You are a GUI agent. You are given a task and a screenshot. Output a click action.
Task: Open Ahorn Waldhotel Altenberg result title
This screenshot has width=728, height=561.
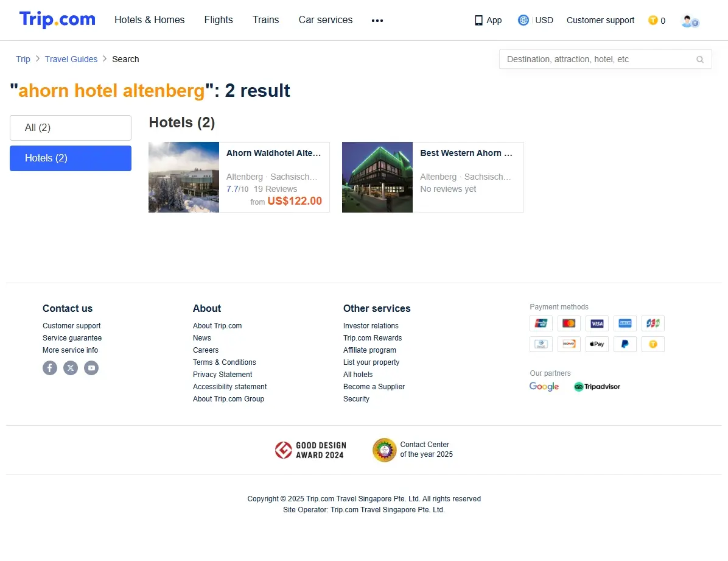273,153
